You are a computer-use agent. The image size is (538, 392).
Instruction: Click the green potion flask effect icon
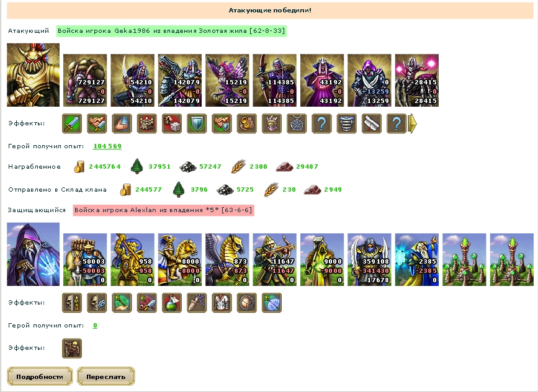[172, 303]
